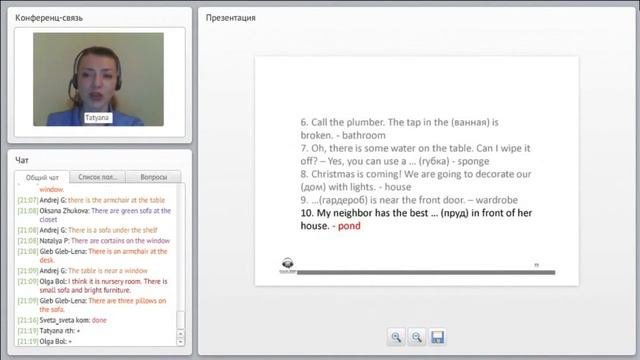Select Olga Bol's nursery room message
This screenshot has width=640, height=360.
93,286
